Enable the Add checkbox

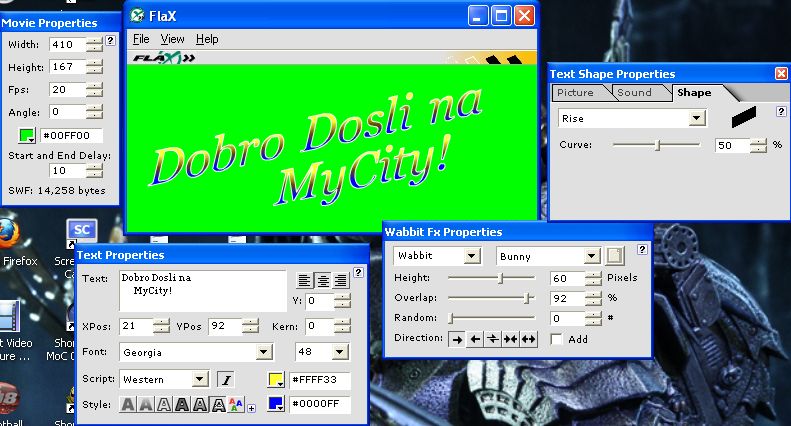click(556, 339)
